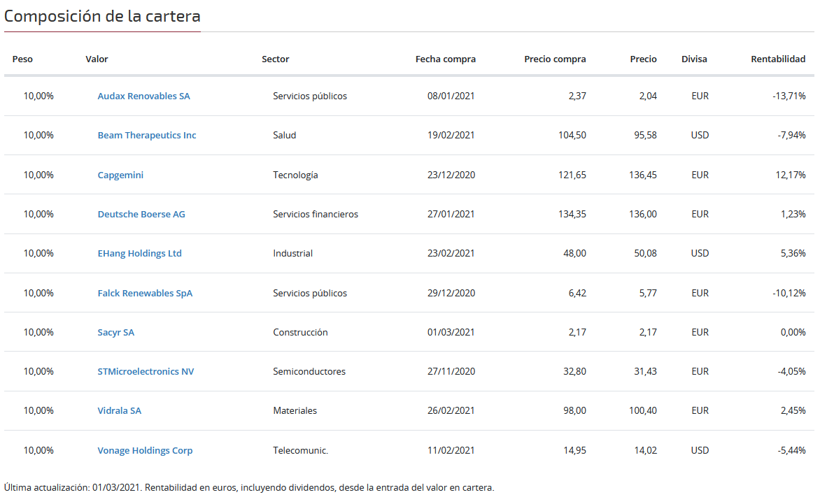The image size is (820, 504).
Task: Select the Audax Renovables 10,00% weight
Action: (38, 96)
